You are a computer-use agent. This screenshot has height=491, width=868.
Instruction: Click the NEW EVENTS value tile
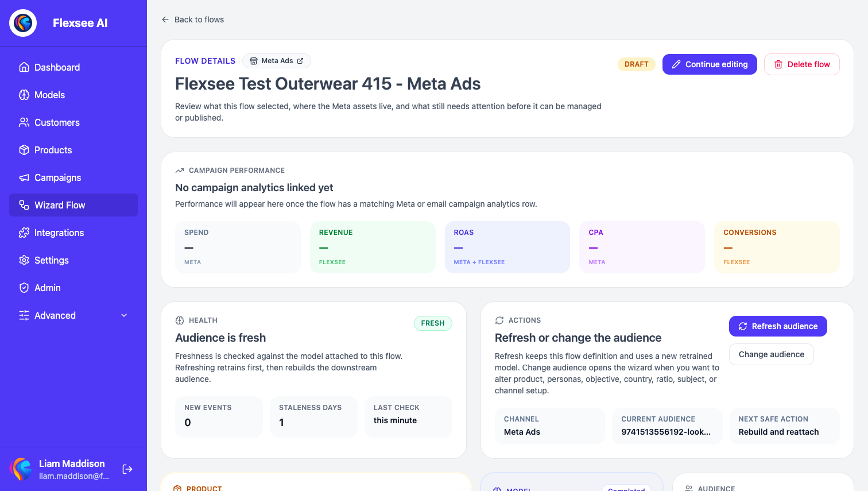tap(219, 417)
